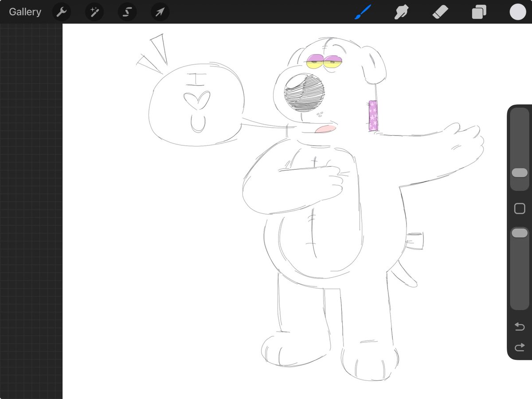Click the brush opacity slider handle
The image size is (532, 399).
[x=520, y=233]
